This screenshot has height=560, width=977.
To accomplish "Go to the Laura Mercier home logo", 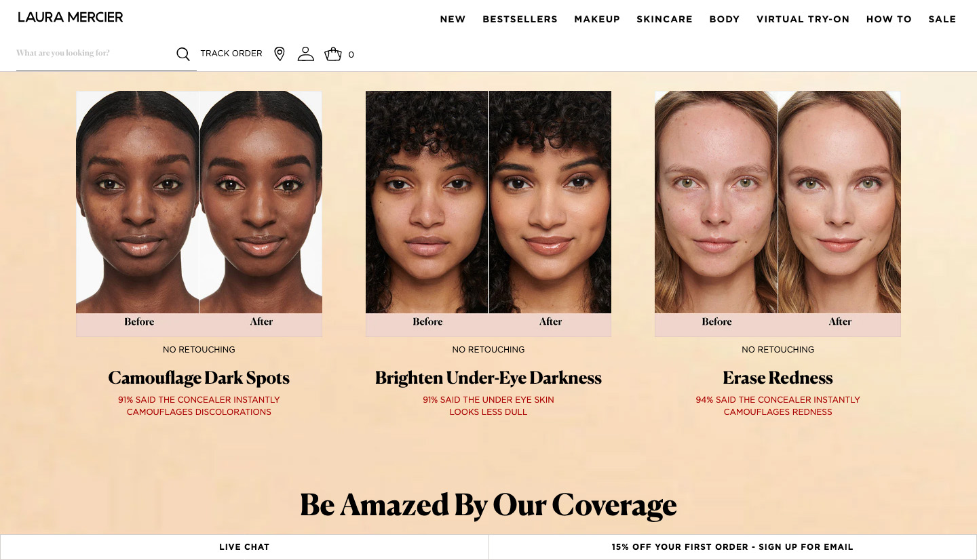I will pos(71,18).
